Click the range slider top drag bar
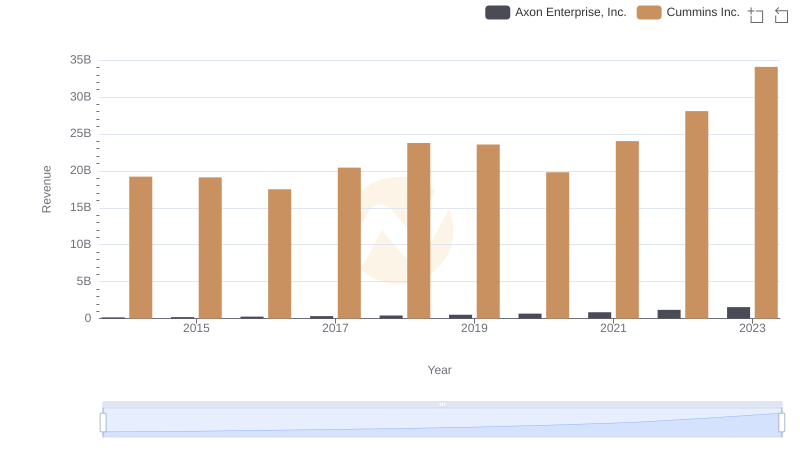 pyautogui.click(x=442, y=404)
